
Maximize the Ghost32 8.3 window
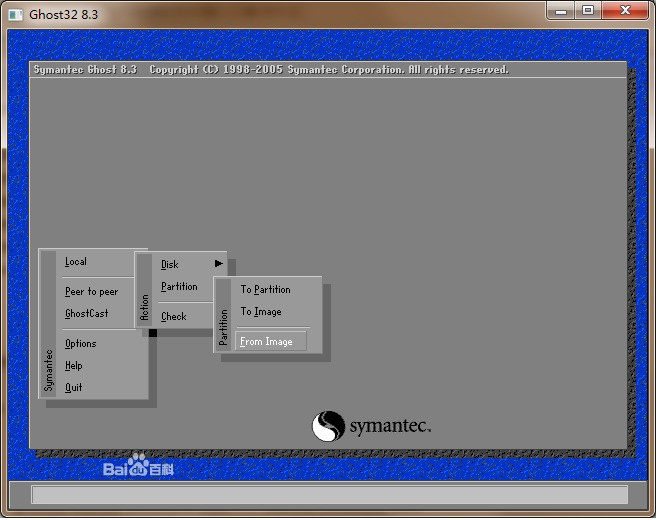coord(588,10)
